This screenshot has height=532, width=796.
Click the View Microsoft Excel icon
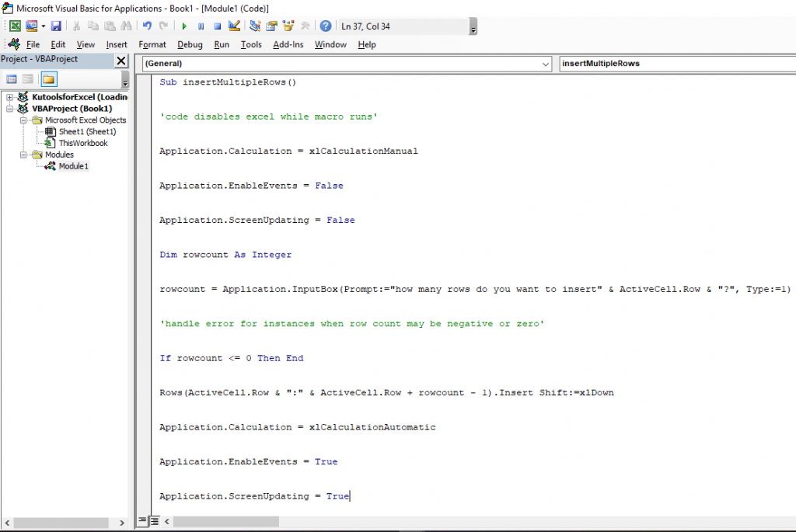click(x=16, y=26)
